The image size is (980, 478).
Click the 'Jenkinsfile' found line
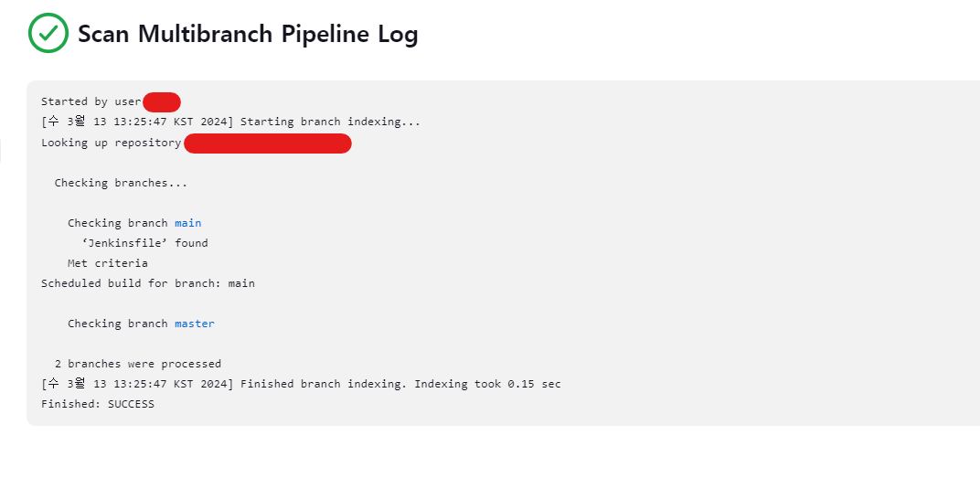coord(144,243)
